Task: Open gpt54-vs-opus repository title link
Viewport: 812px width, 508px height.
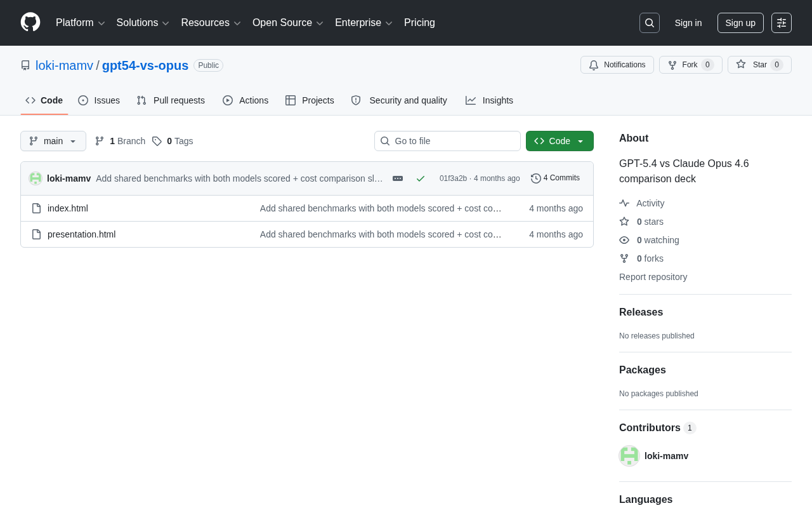Action: [145, 65]
